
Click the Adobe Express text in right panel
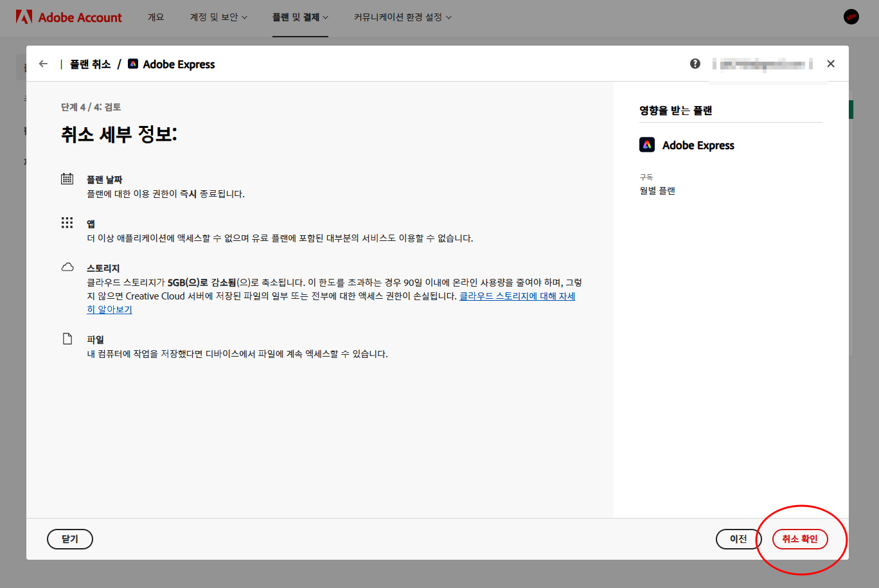[x=698, y=145]
